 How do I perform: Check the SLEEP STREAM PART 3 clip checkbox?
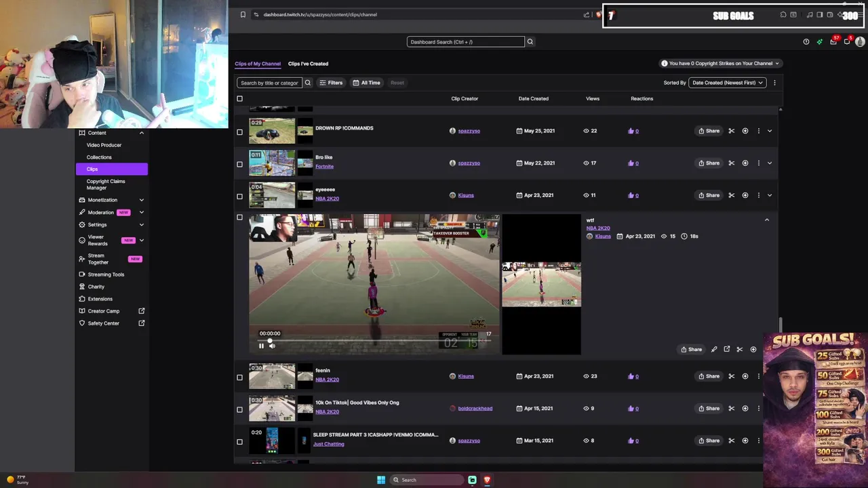pyautogui.click(x=239, y=442)
